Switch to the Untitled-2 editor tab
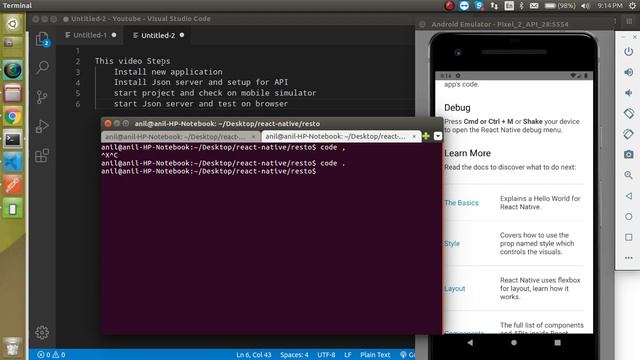The height and width of the screenshot is (360, 640). pyautogui.click(x=158, y=35)
